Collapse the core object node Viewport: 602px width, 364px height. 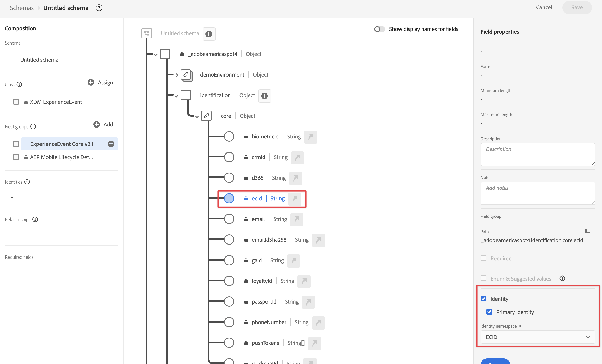click(x=197, y=117)
